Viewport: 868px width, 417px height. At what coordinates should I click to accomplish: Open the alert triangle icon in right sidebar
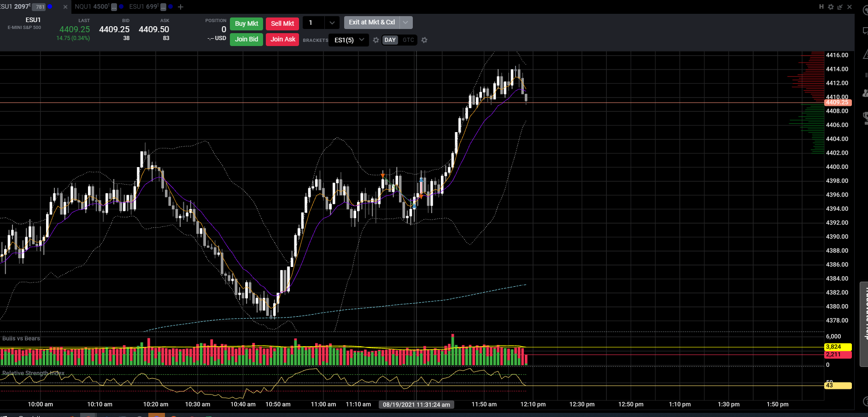(x=865, y=54)
